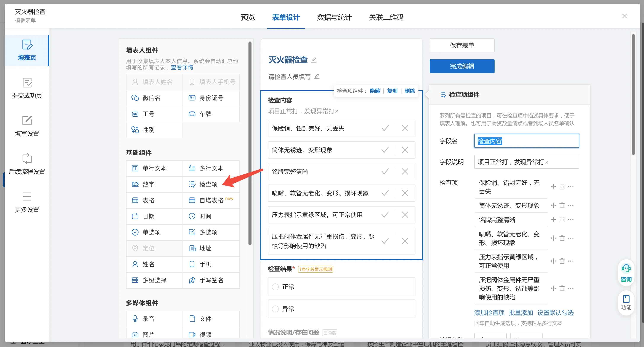Add the 微信名 component
The image size is (644, 347).
click(154, 98)
